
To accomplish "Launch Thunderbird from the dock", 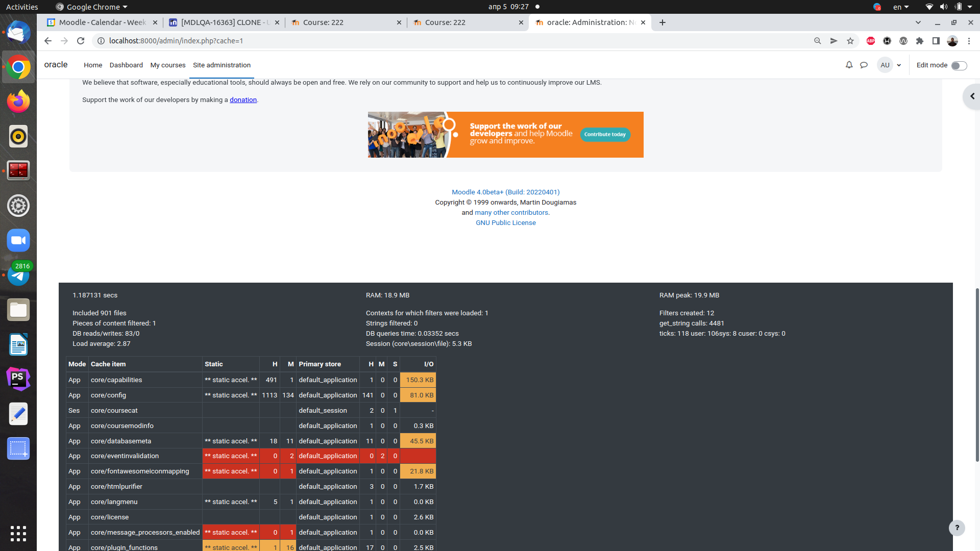I will pos(18,33).
